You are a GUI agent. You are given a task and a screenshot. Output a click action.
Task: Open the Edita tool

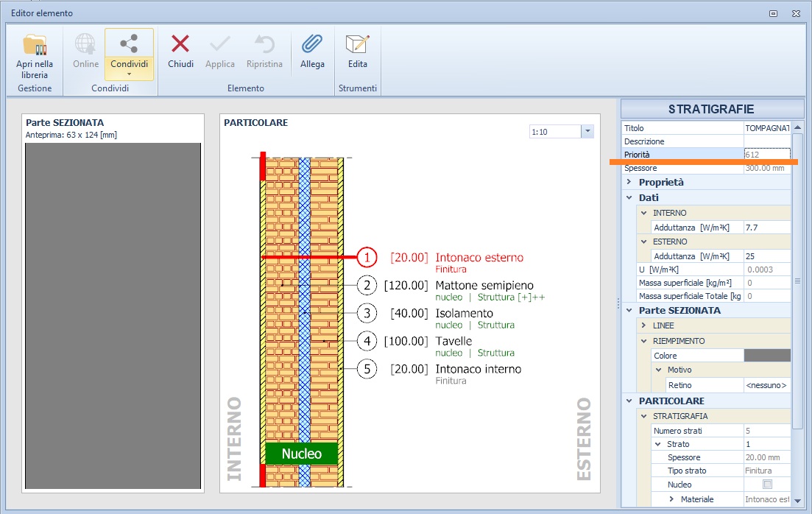358,50
